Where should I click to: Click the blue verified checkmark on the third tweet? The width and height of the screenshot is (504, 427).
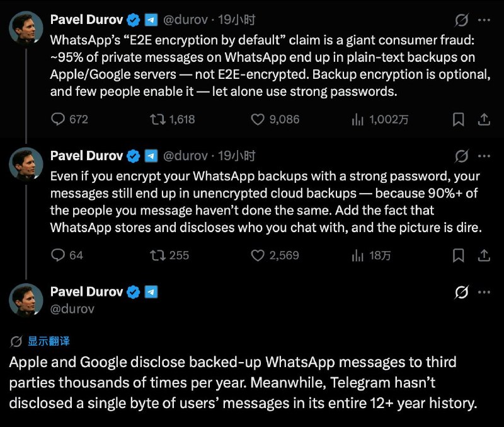[134, 291]
